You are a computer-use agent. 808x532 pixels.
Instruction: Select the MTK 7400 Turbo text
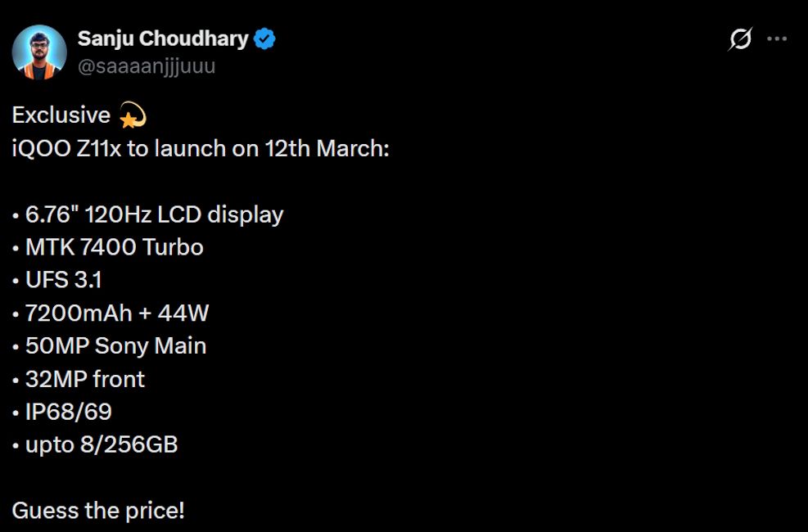[112, 247]
